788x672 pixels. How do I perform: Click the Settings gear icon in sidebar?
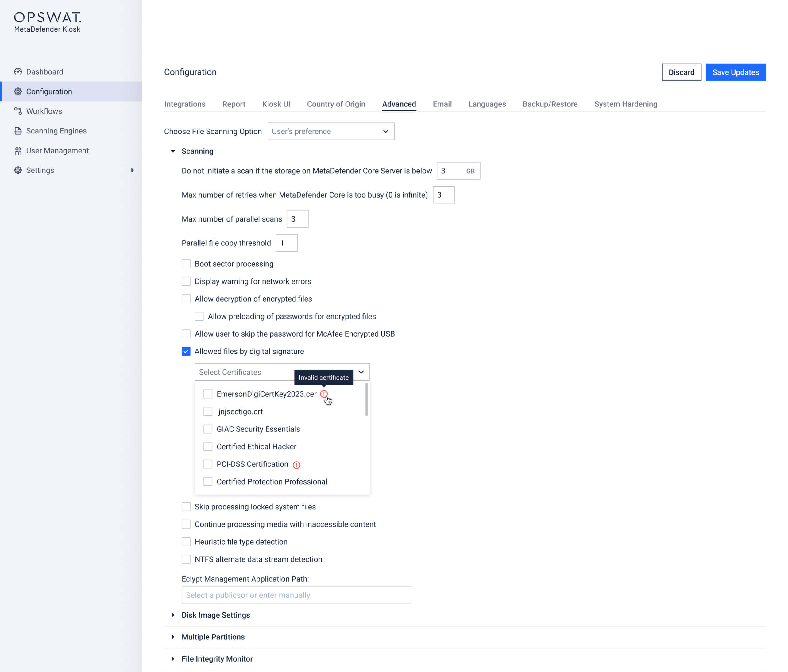point(18,170)
